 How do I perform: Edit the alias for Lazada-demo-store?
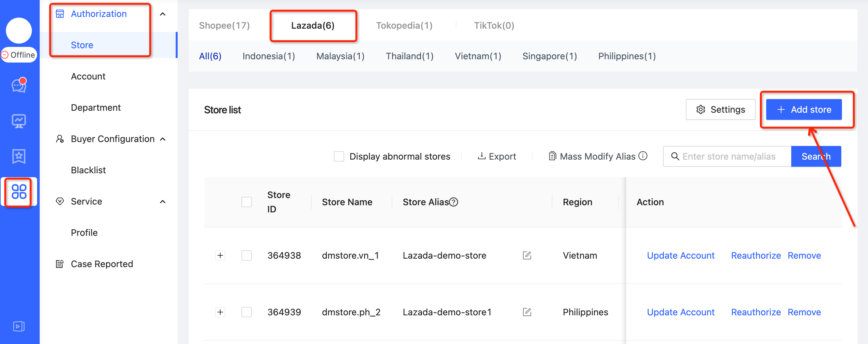point(527,255)
